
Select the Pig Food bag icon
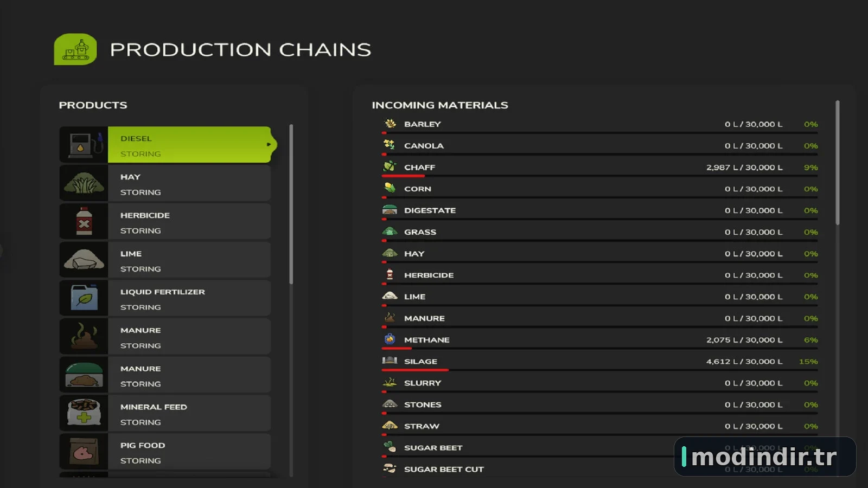pos(84,452)
